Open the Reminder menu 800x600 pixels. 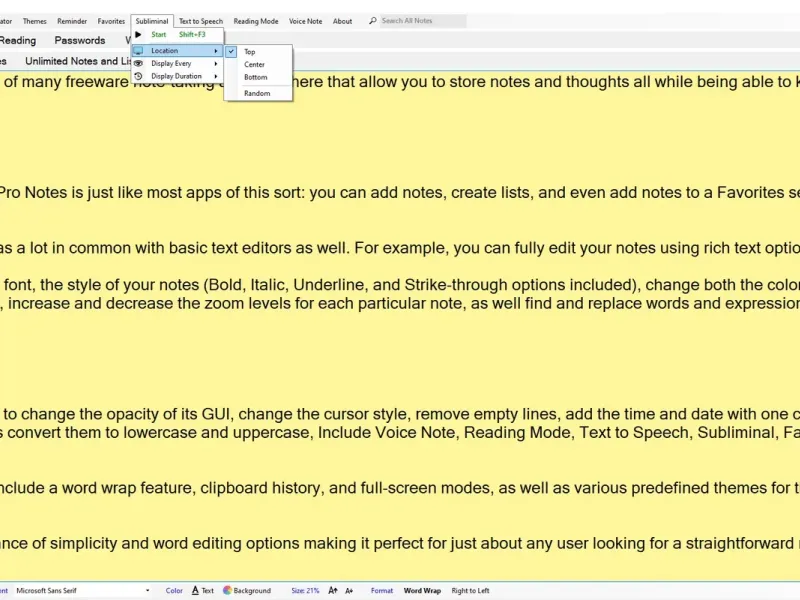[x=72, y=21]
